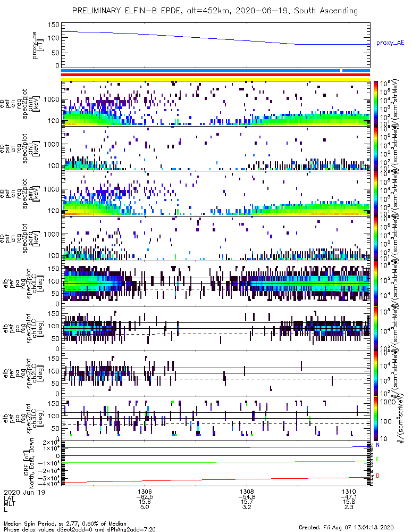Click the blue 'proxy_AE' legend label

[390, 43]
